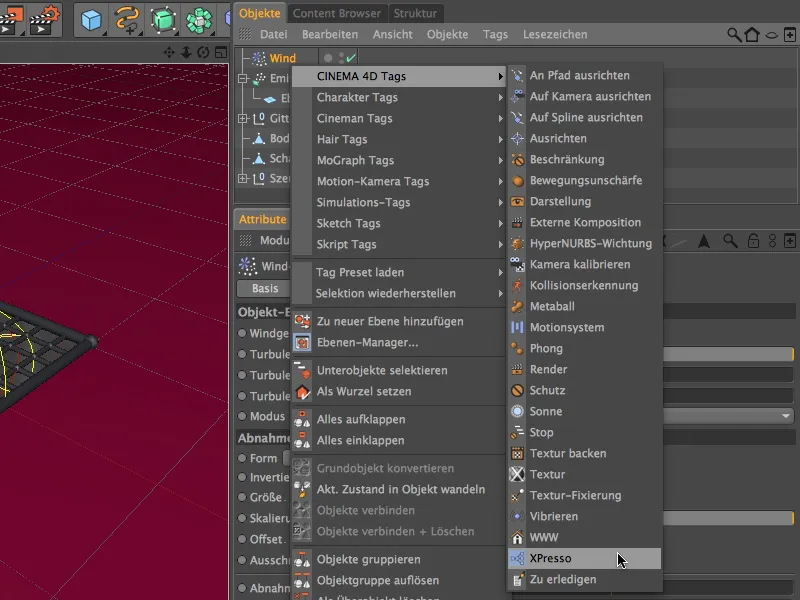
Task: Click the Object Manager home icon
Action: 752,35
